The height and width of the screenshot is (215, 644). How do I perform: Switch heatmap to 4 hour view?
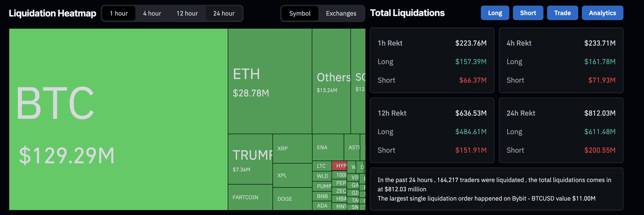pyautogui.click(x=152, y=13)
